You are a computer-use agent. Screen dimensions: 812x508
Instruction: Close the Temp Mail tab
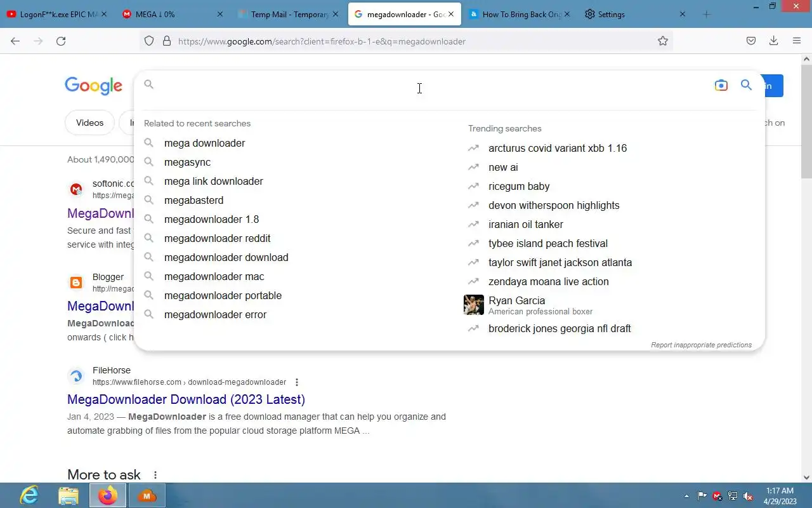coord(336,14)
